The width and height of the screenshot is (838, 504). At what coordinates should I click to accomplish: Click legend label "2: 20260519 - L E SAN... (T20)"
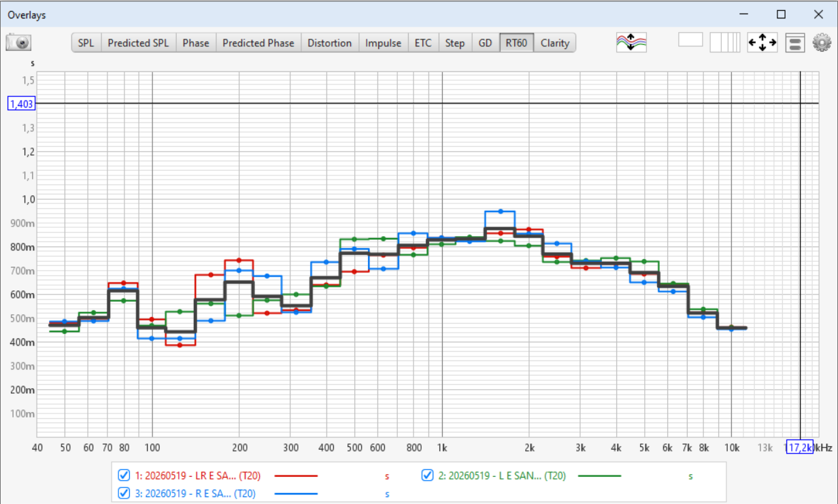(502, 476)
